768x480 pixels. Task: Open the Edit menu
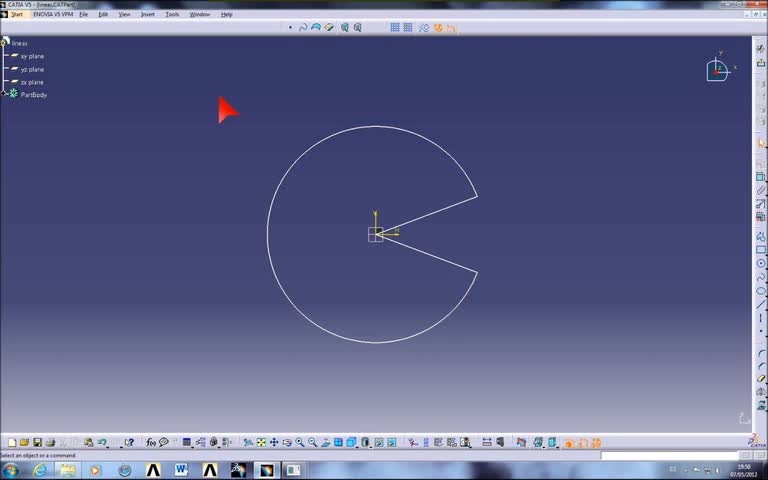(x=103, y=14)
